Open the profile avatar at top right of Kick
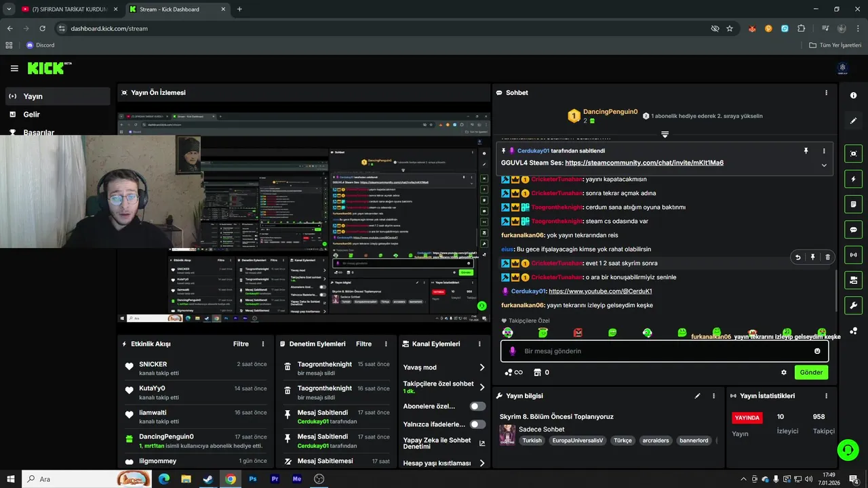This screenshot has width=868, height=488. pyautogui.click(x=843, y=68)
